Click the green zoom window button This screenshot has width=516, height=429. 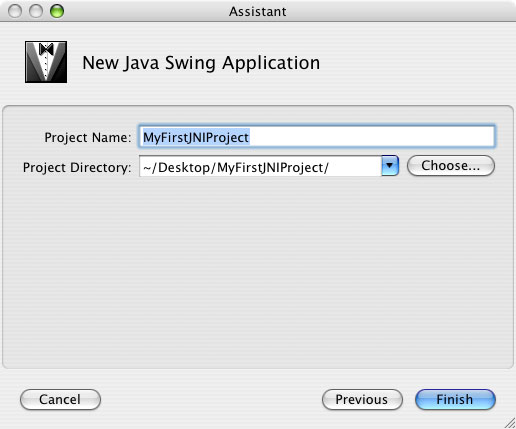point(57,11)
